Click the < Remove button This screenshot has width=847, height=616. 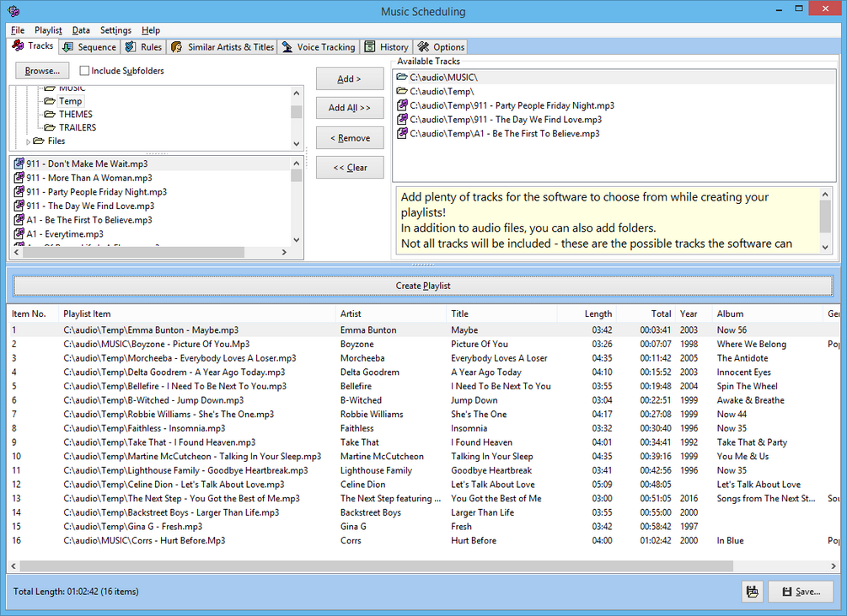tap(350, 138)
